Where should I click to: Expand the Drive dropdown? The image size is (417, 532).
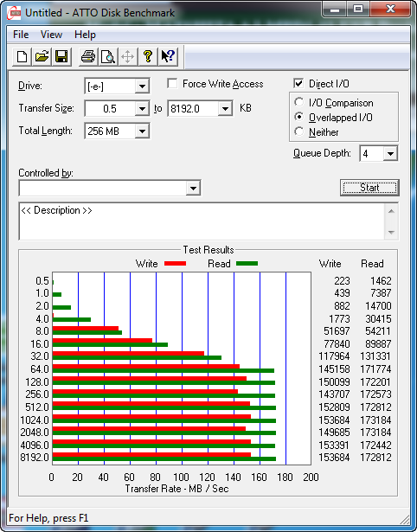[x=142, y=87]
